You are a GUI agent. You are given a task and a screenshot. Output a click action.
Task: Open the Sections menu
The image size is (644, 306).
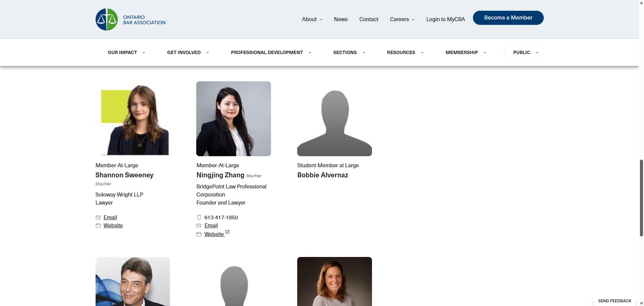tap(349, 52)
